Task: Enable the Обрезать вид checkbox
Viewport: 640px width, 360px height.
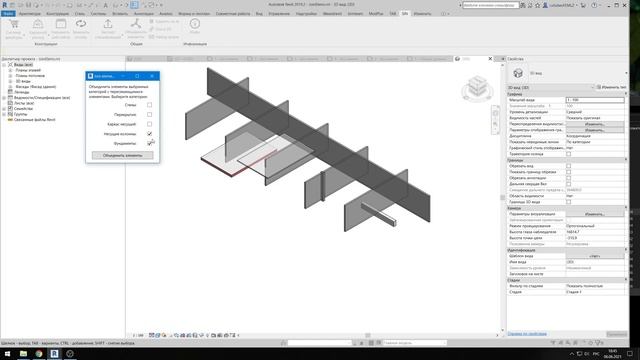Action: tap(568, 166)
